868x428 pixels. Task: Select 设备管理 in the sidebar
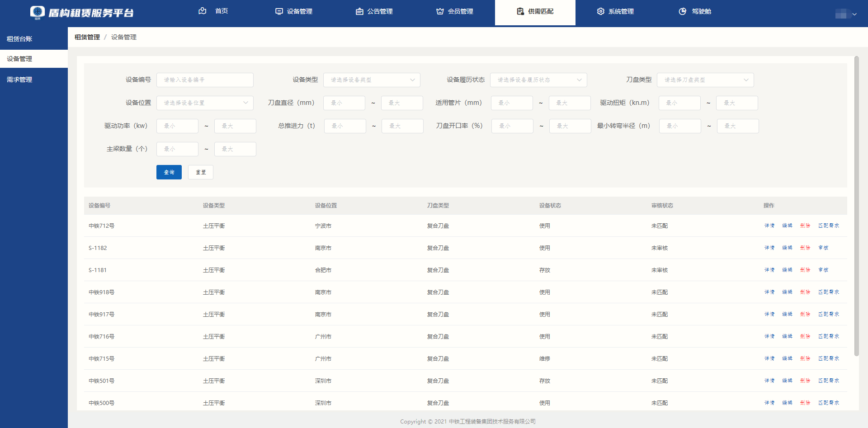[34, 59]
